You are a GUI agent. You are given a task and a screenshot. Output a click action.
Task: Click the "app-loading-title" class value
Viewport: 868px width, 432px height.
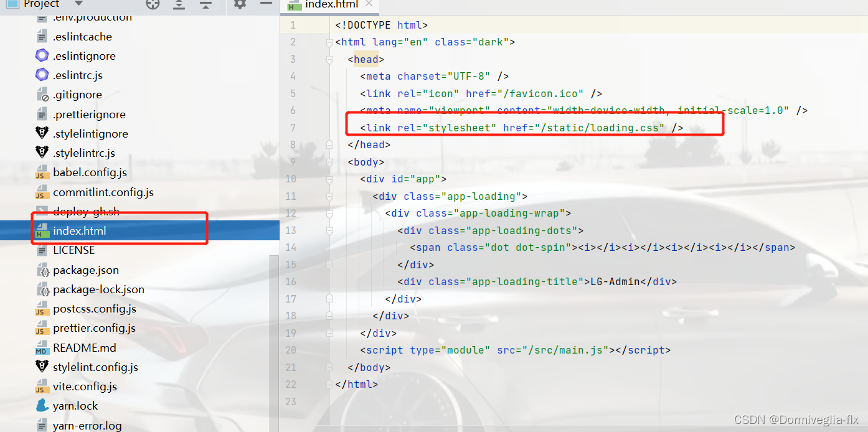522,281
